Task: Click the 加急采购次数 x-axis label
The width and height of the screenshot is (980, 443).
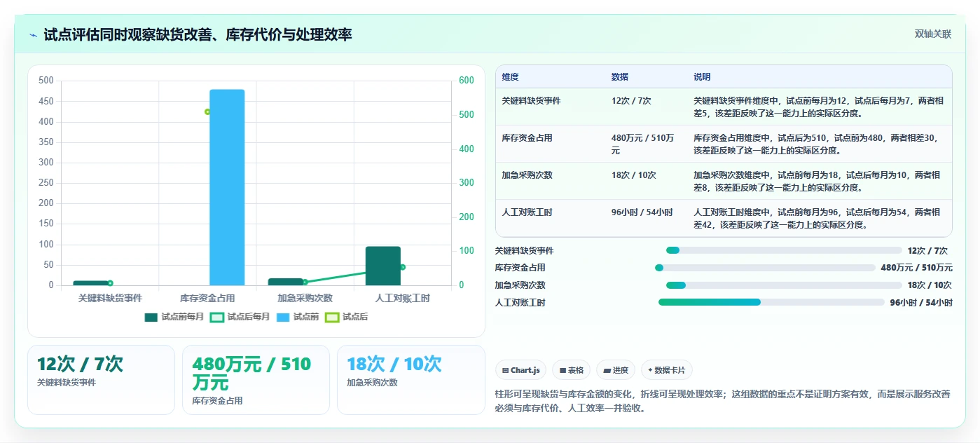Action: click(x=305, y=298)
